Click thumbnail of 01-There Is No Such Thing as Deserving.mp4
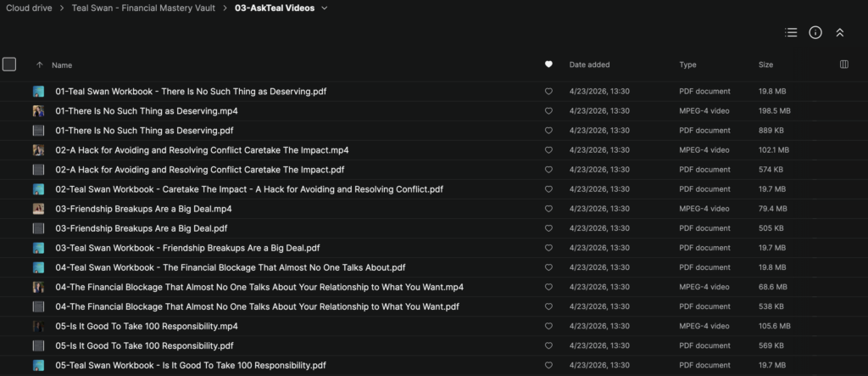Screen dimensions: 868x376 pyautogui.click(x=38, y=111)
